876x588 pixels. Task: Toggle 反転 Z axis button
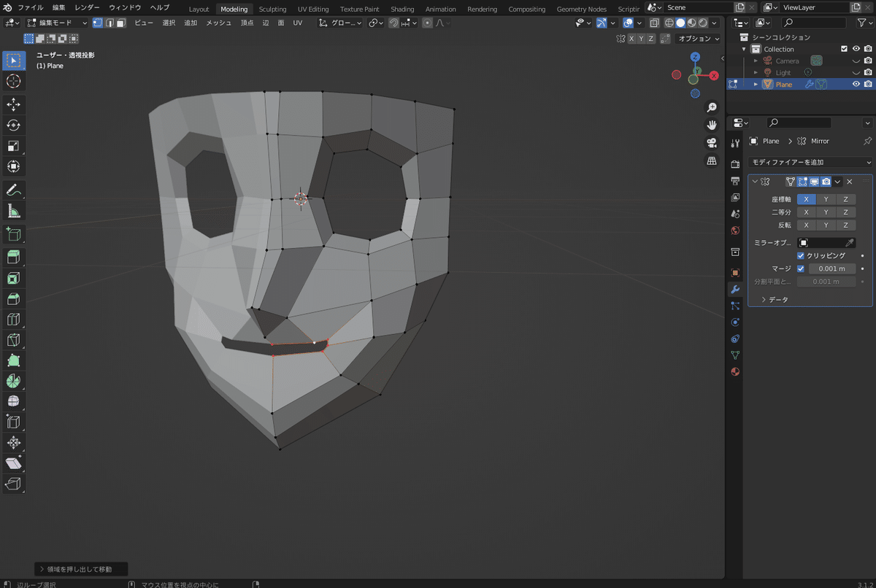[x=845, y=225]
